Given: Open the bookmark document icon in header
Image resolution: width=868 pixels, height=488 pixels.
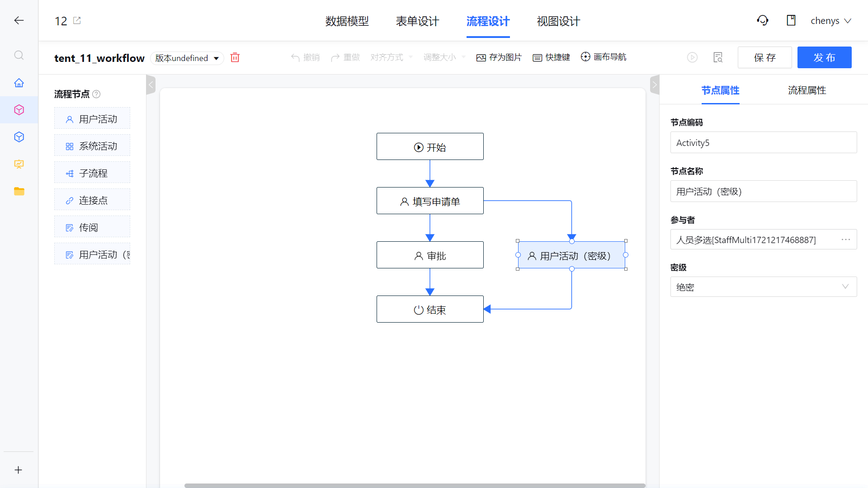Looking at the screenshot, I should point(791,20).
